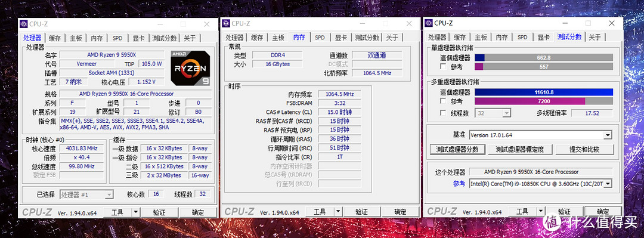Switch to 处理器 tab in middle window
Image resolution: width=644 pixels, height=238 pixels.
[x=234, y=38]
